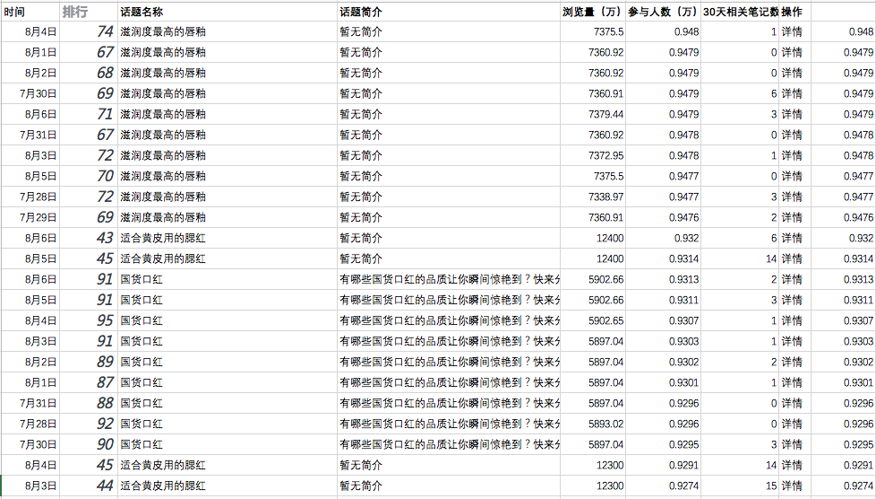
Task: Select 适合黄皮用的腮红 topic cell in rank 43 row
Action: click(x=227, y=239)
